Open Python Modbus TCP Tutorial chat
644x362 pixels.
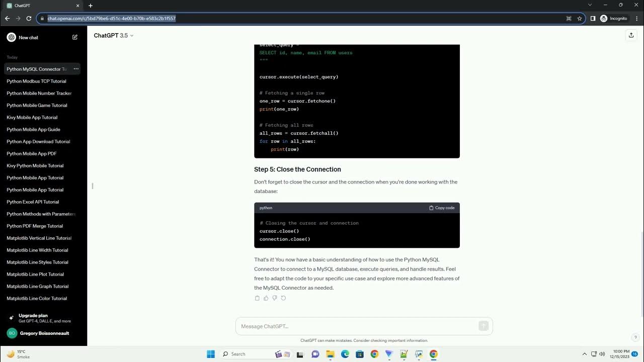[x=42, y=81]
